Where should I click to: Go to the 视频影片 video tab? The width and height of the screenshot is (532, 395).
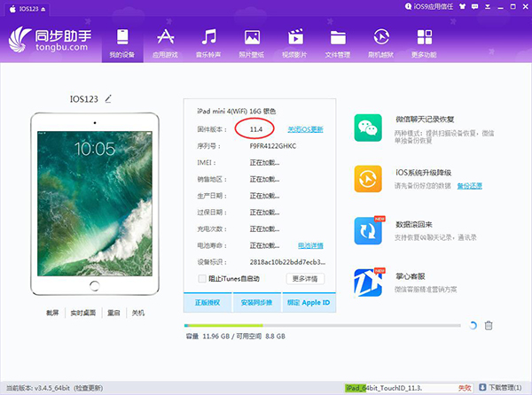(x=295, y=43)
